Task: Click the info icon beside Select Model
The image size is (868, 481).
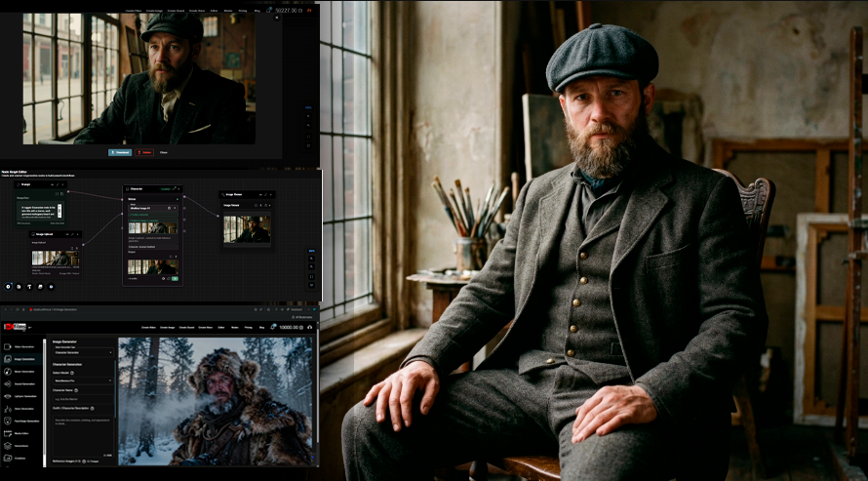Action: 72,373
